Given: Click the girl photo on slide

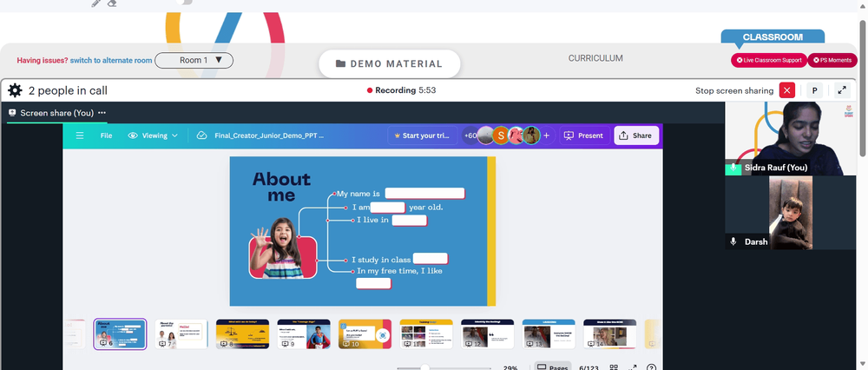Looking at the screenshot, I should (x=283, y=248).
